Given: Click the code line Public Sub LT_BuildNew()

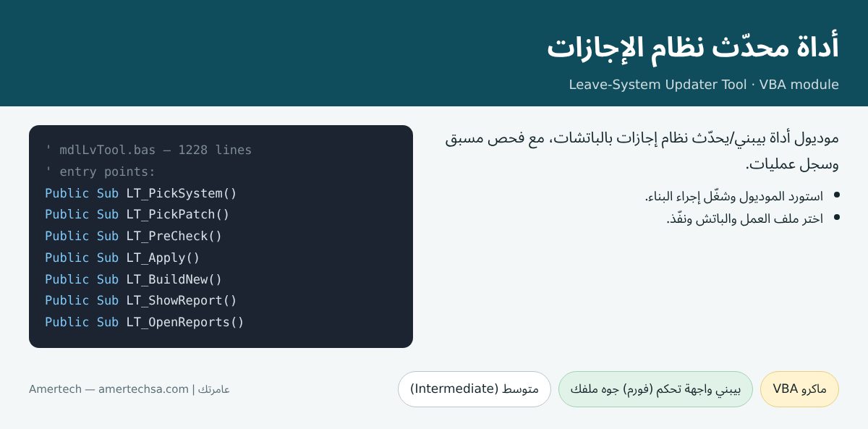Looking at the screenshot, I should click(x=134, y=279).
